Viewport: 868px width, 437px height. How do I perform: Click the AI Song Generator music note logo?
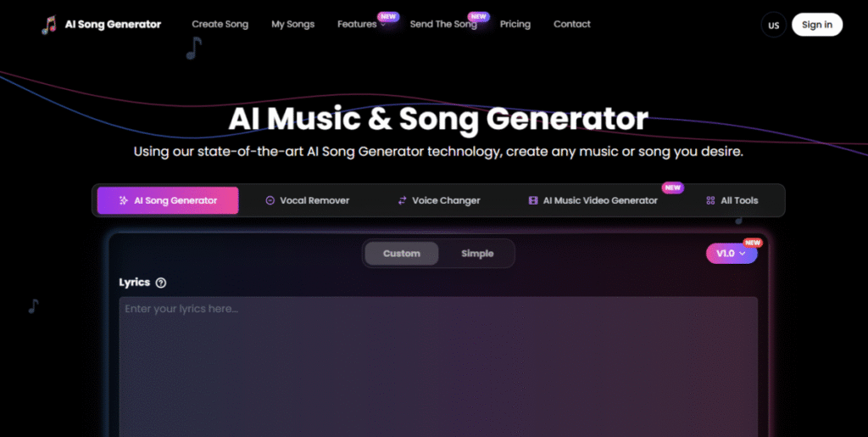click(49, 25)
